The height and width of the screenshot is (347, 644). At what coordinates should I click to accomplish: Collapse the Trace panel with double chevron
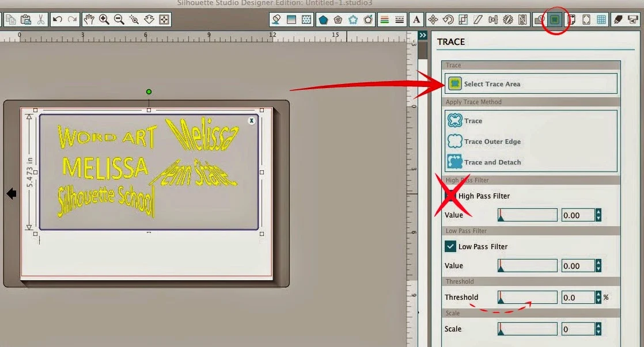423,35
